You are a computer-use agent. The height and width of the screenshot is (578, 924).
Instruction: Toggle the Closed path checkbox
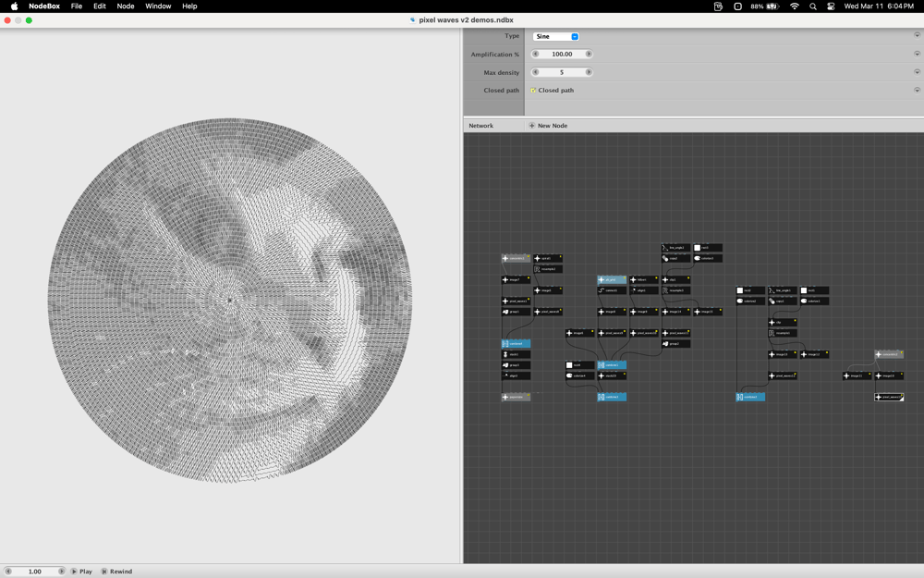point(533,91)
